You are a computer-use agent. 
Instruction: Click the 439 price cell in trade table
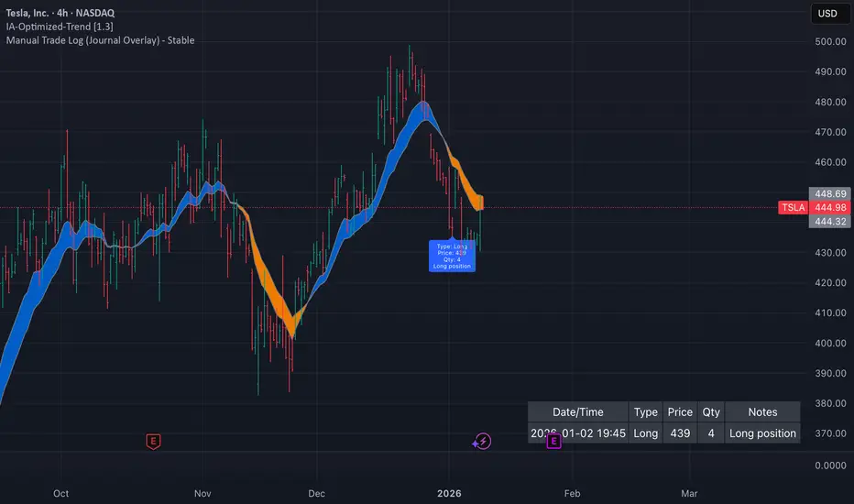[680, 433]
